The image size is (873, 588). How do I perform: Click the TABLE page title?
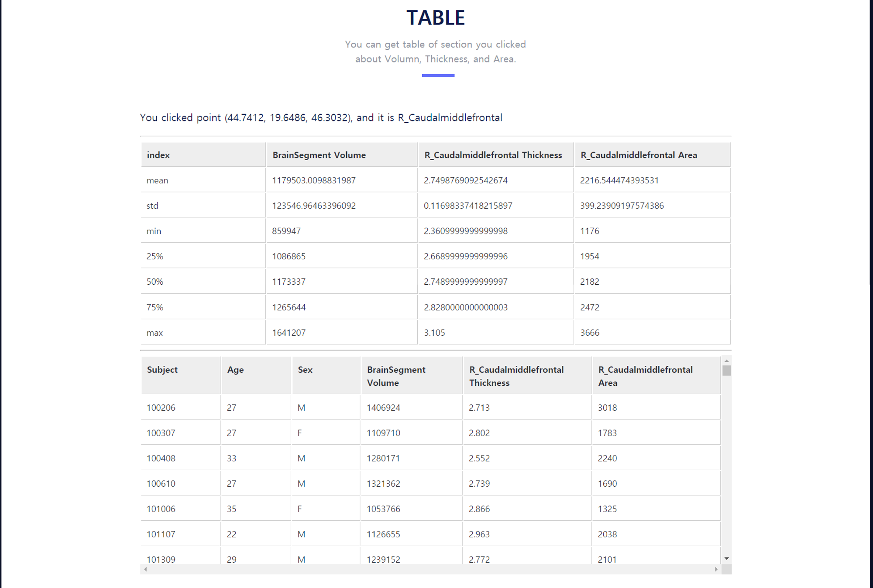click(x=436, y=17)
